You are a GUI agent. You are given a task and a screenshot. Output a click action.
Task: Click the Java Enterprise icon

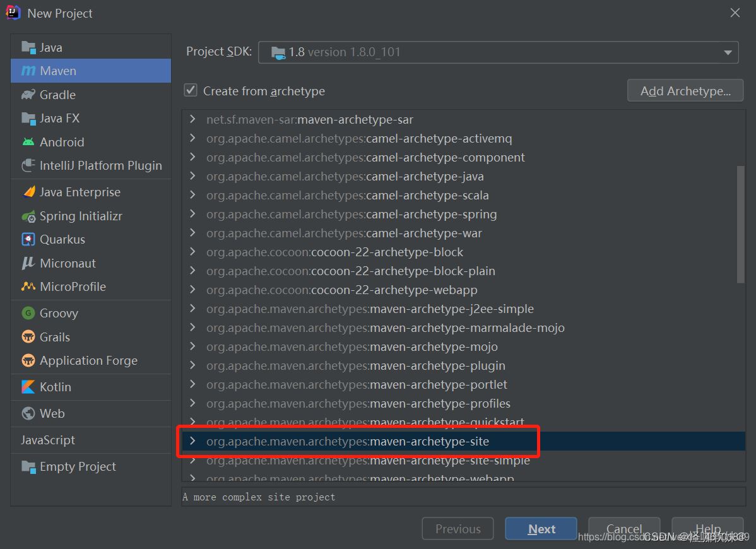[x=28, y=192]
